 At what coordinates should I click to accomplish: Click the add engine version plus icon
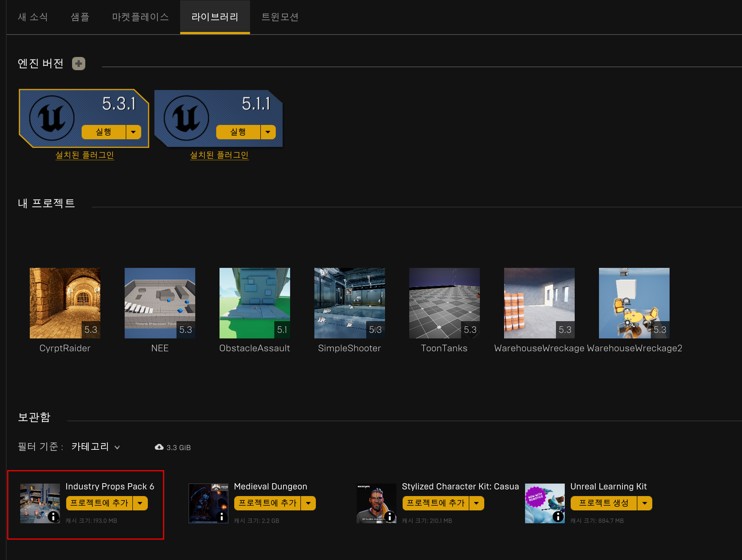(78, 64)
